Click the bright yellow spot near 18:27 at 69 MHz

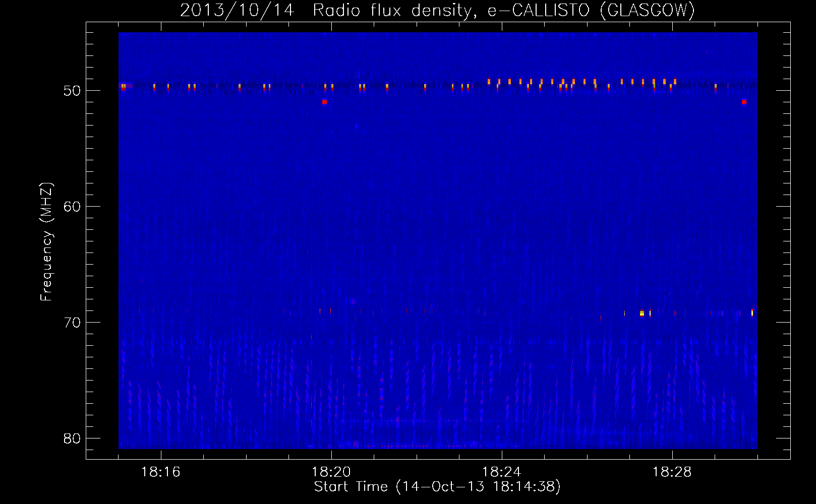pyautogui.click(x=642, y=313)
